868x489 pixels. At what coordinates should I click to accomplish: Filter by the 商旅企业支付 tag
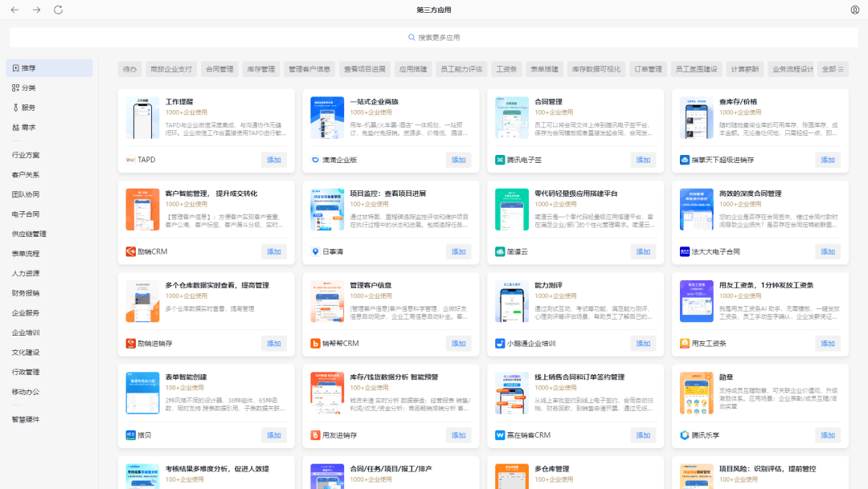pyautogui.click(x=171, y=69)
